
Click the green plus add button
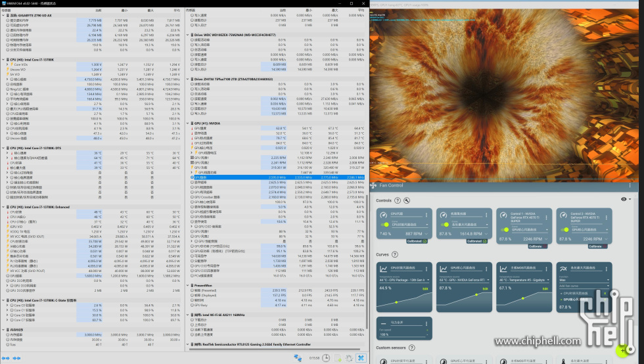click(x=623, y=350)
